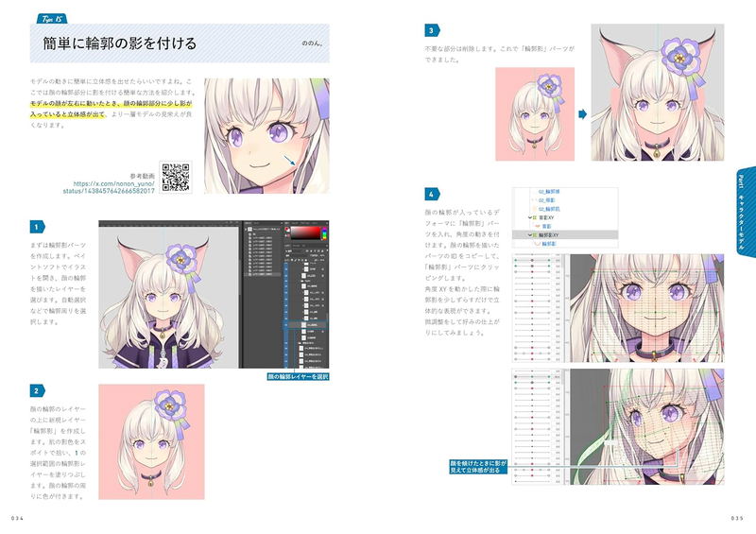Image resolution: width=756 pixels, height=534 pixels.
Task: Select the 輪郭影 art mesh under 輪郭影XY
Action: point(549,244)
